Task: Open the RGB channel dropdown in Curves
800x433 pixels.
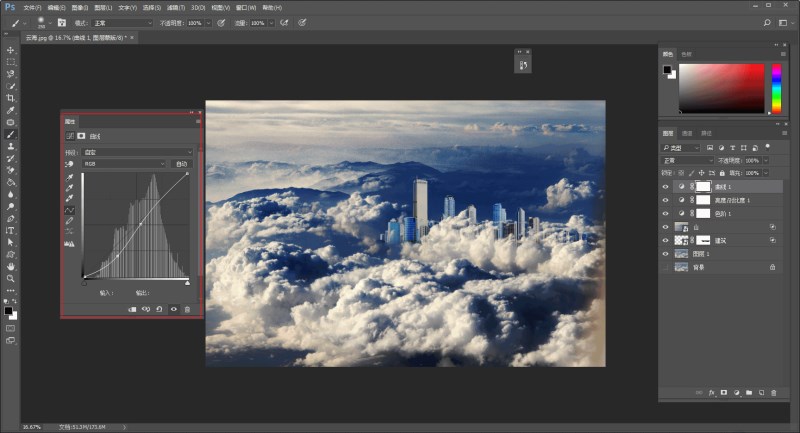Action: click(x=125, y=163)
